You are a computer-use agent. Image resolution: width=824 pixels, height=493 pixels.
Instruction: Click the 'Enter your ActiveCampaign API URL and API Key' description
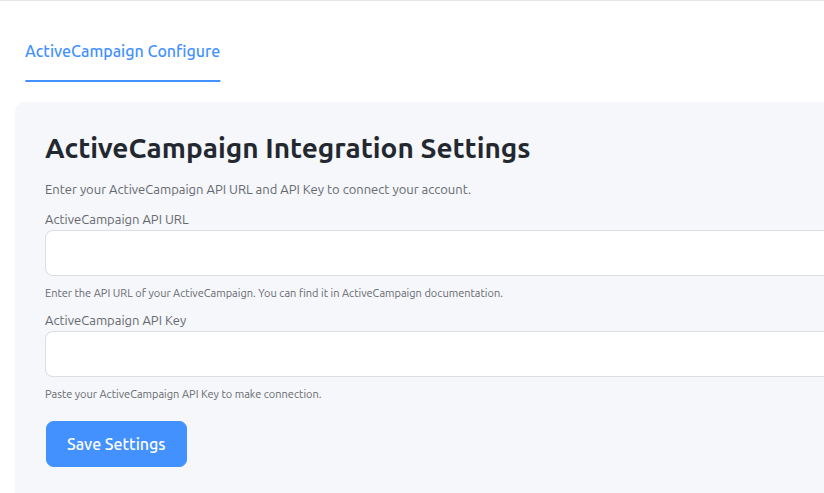coord(258,190)
